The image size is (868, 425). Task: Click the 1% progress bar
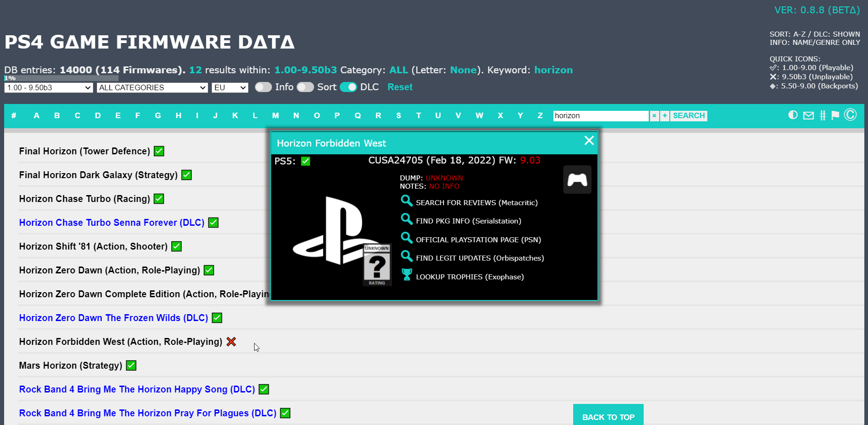click(61, 78)
